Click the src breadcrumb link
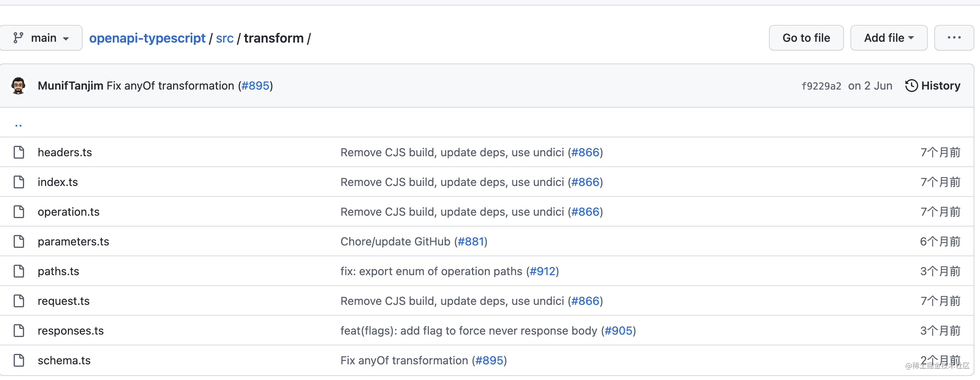 coord(225,38)
